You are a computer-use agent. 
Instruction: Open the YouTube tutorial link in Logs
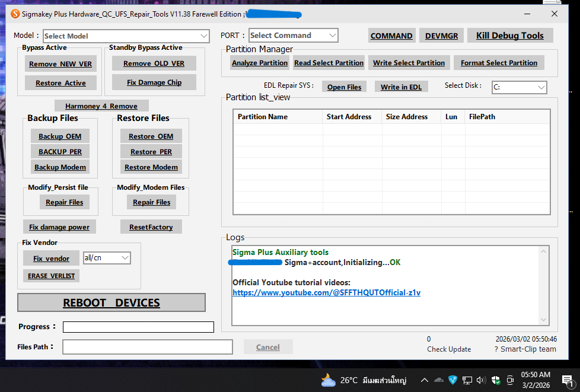click(326, 292)
